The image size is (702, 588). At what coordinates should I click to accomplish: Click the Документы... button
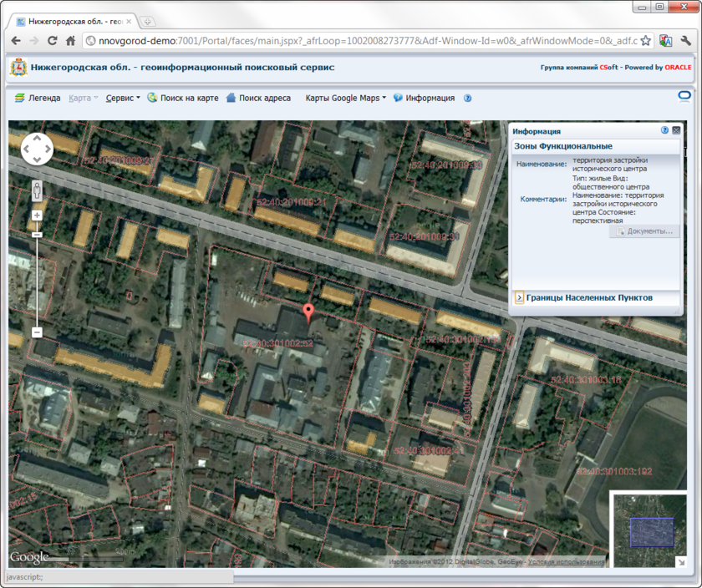click(x=644, y=231)
